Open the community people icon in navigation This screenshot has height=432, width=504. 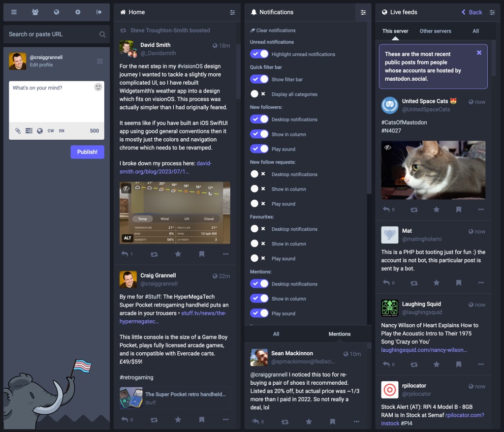pos(35,12)
